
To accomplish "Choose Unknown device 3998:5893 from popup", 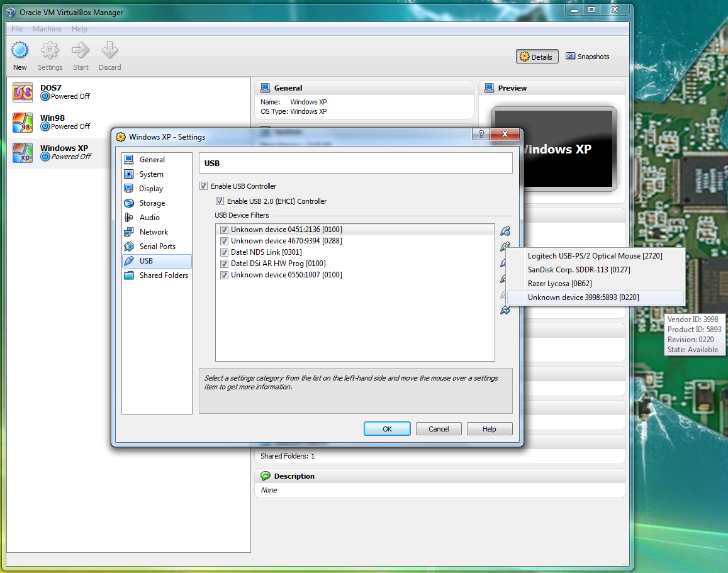I will pyautogui.click(x=595, y=298).
